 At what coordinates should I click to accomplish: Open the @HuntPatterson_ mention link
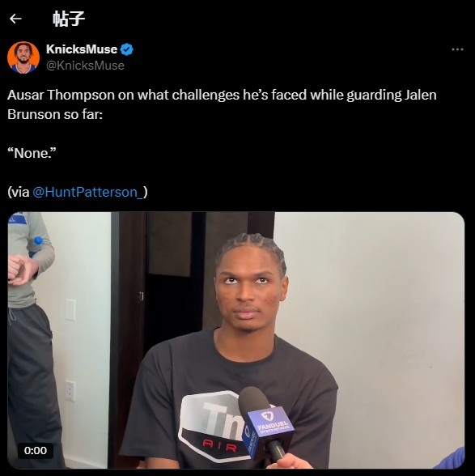coord(87,192)
